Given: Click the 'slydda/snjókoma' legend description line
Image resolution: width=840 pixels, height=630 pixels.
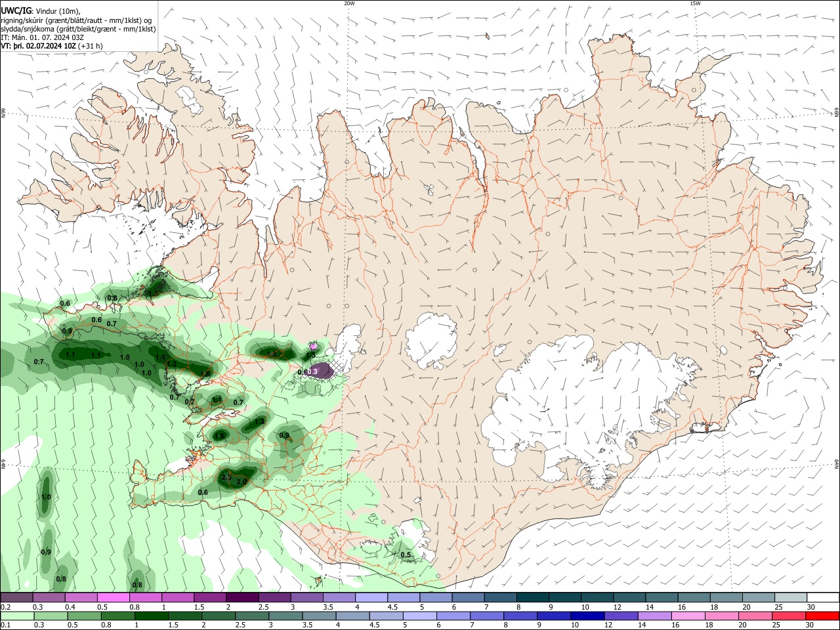Looking at the screenshot, I should coord(78,29).
